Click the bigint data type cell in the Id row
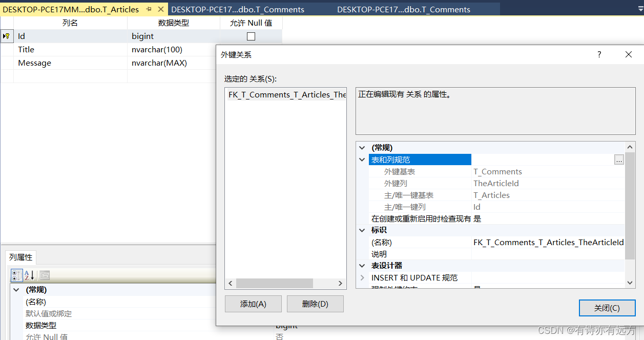Viewport: 644px width, 340px height. (x=174, y=36)
